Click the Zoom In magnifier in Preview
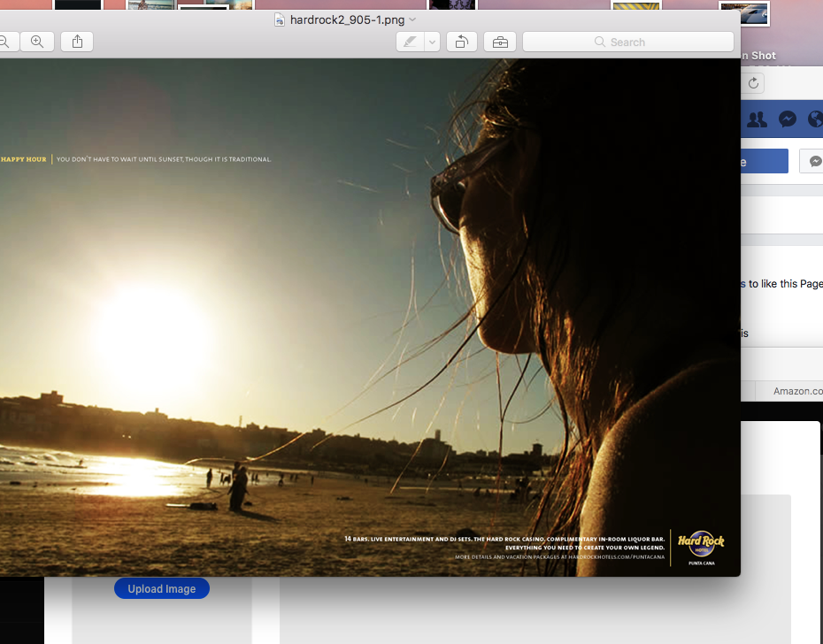 click(37, 42)
